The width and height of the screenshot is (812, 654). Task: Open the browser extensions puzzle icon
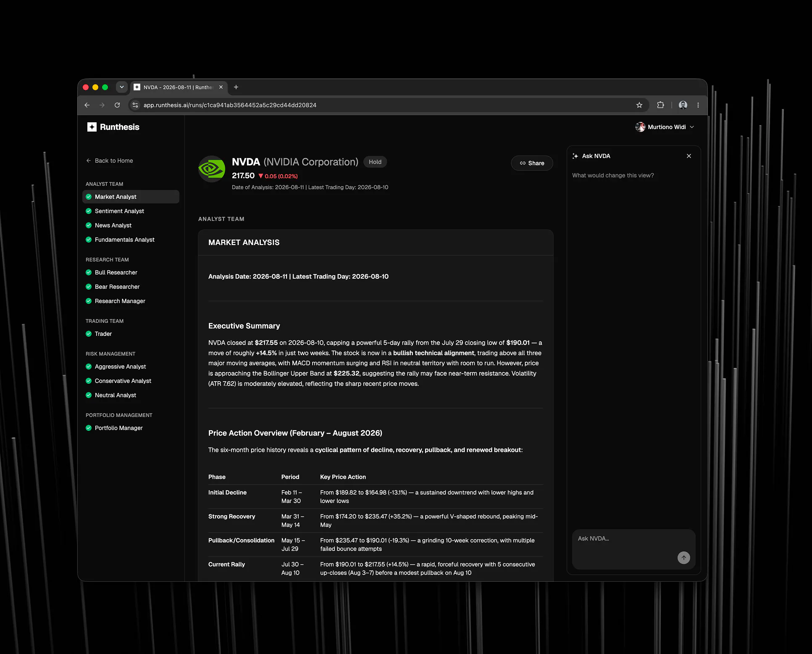tap(661, 105)
